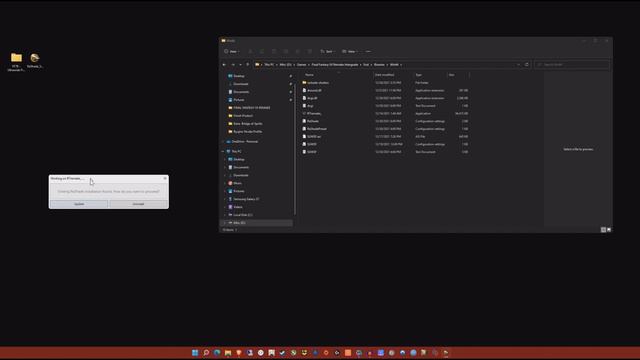Sort files by the Name column

pos(309,75)
